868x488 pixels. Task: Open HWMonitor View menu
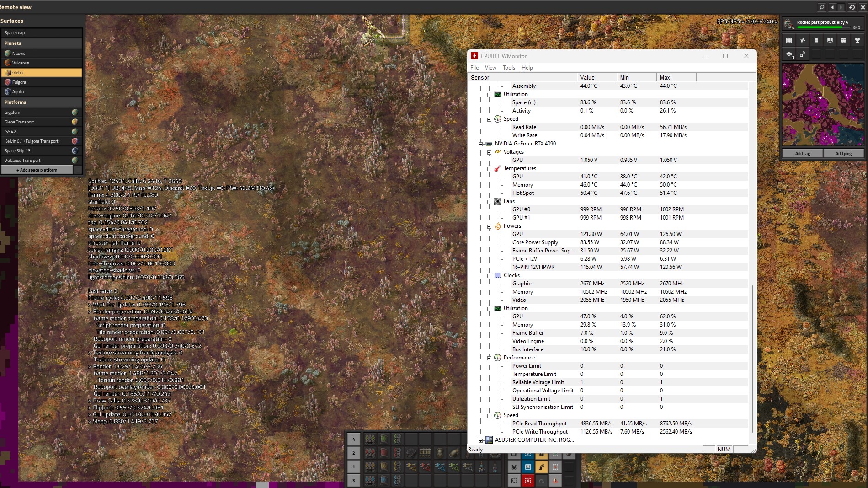[x=490, y=68]
